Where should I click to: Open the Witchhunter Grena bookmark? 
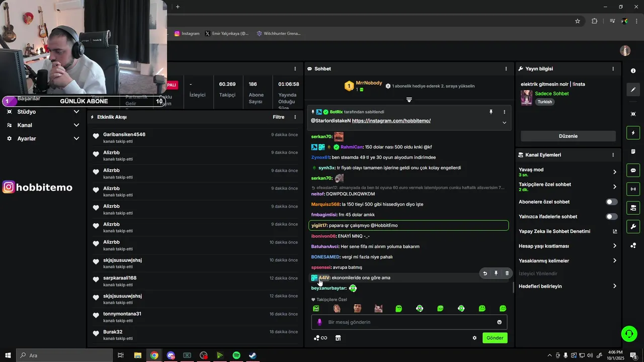tap(278, 34)
